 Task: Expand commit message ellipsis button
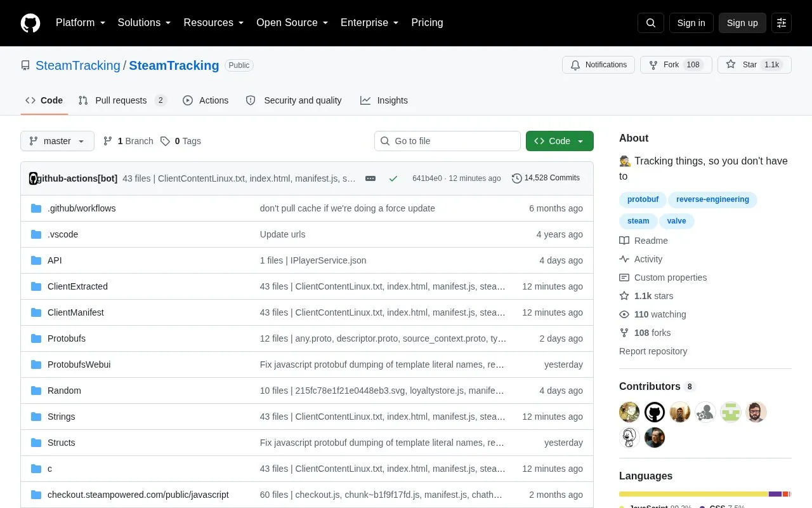pos(370,178)
